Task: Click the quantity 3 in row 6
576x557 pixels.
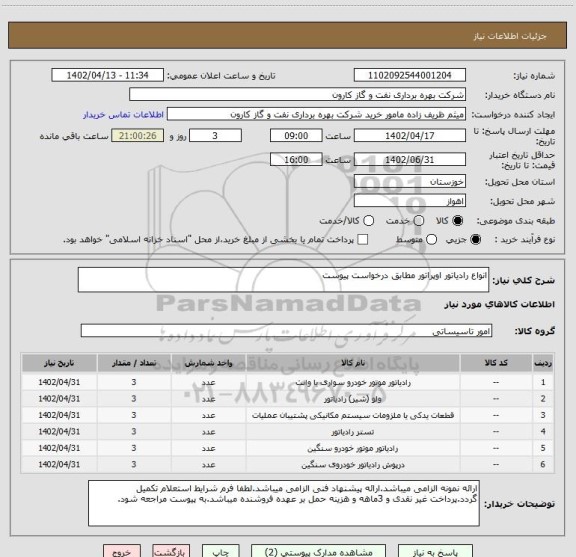Action: (x=134, y=464)
